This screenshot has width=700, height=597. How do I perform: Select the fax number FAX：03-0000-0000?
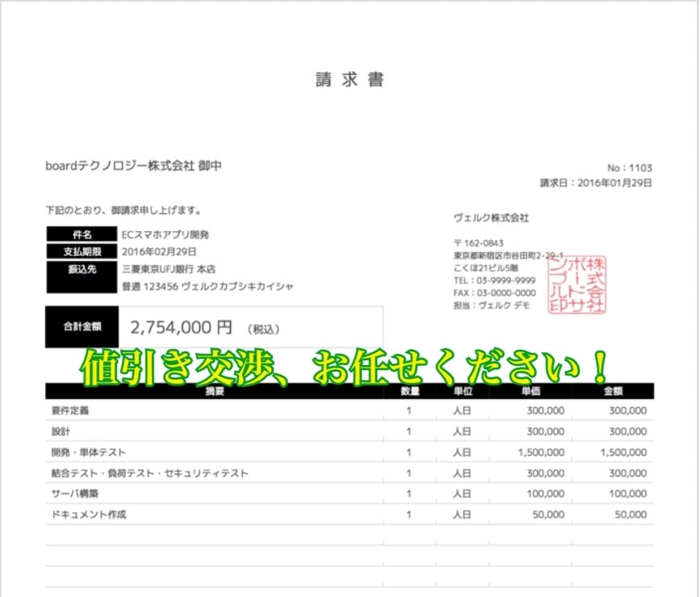click(495, 293)
